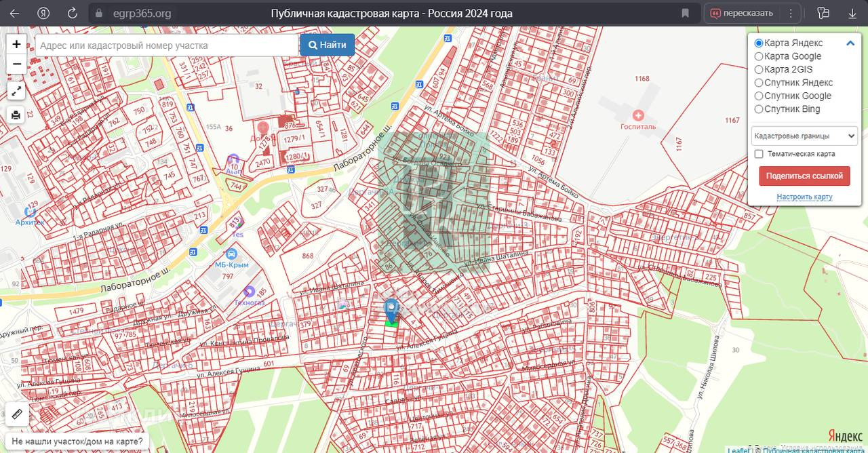868x453 pixels.
Task: Click the Поделиться ссылкой button
Action: tap(804, 176)
